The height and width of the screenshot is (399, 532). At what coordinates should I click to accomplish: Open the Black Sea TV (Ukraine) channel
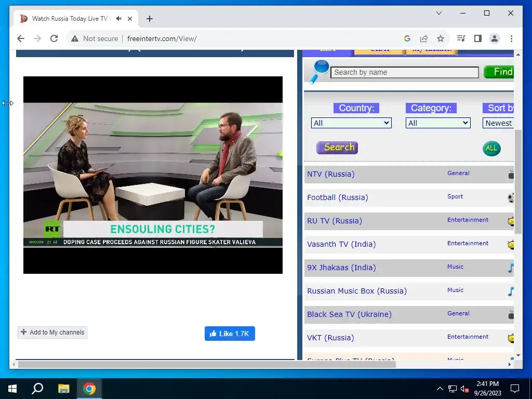tap(350, 314)
